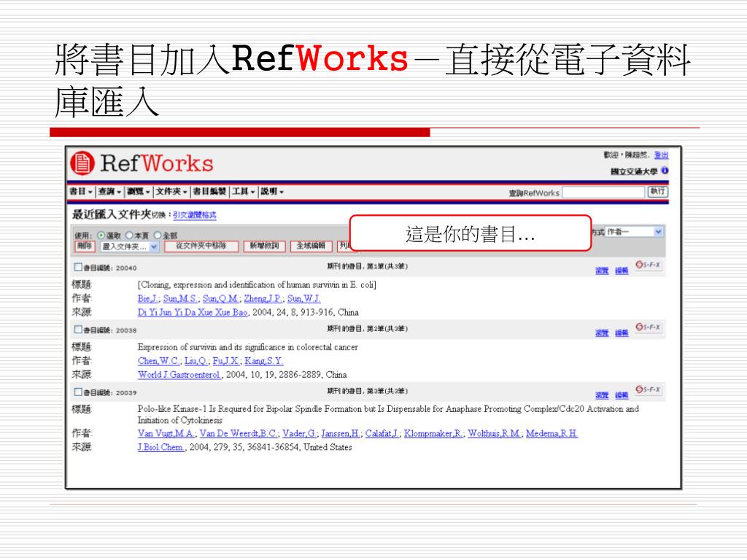
Task: Open SFX link for record 20040
Action: (649, 265)
